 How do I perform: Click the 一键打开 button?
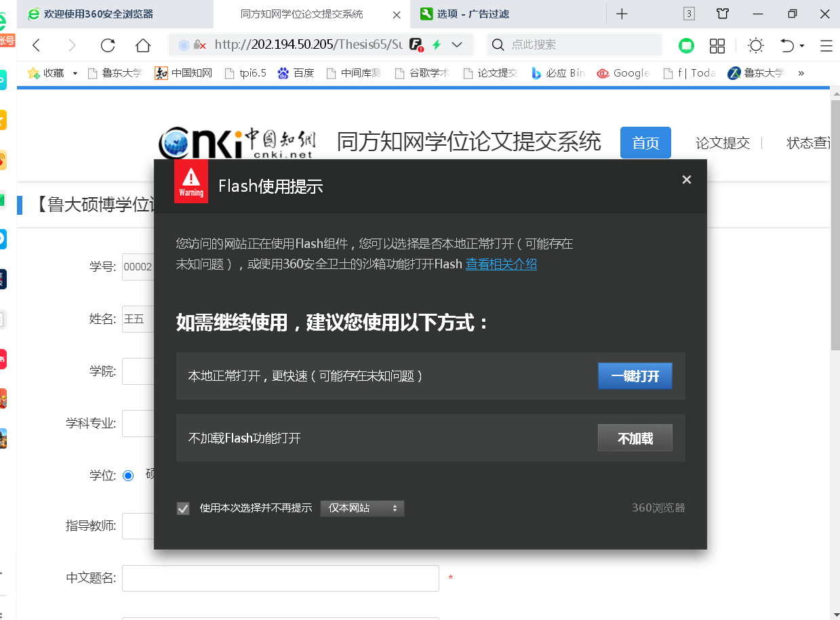tap(635, 376)
